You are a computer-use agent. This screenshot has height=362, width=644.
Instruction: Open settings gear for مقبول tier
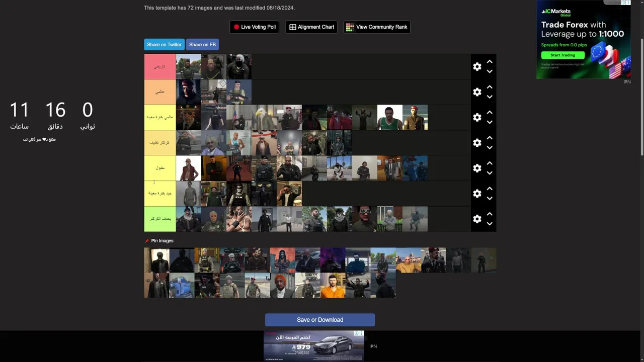pos(477,168)
